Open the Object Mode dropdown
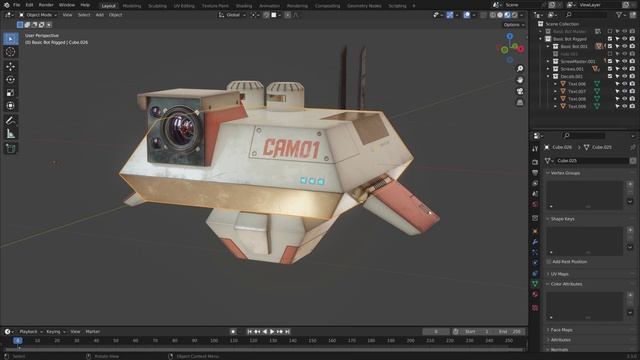Viewport: 640px width, 360px height. [38, 15]
